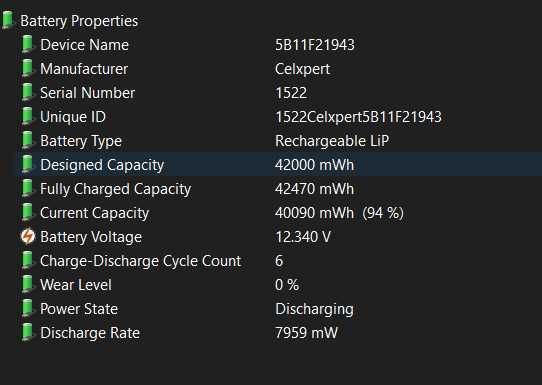Click the 42470 mWh value
This screenshot has height=385, width=542.
pyautogui.click(x=314, y=189)
